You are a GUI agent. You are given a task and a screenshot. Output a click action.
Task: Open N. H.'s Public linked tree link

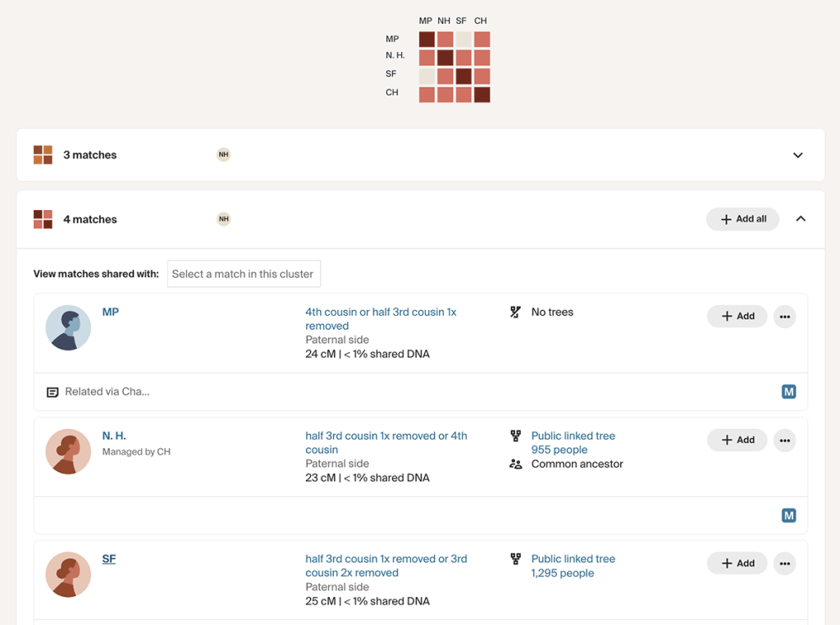click(573, 436)
